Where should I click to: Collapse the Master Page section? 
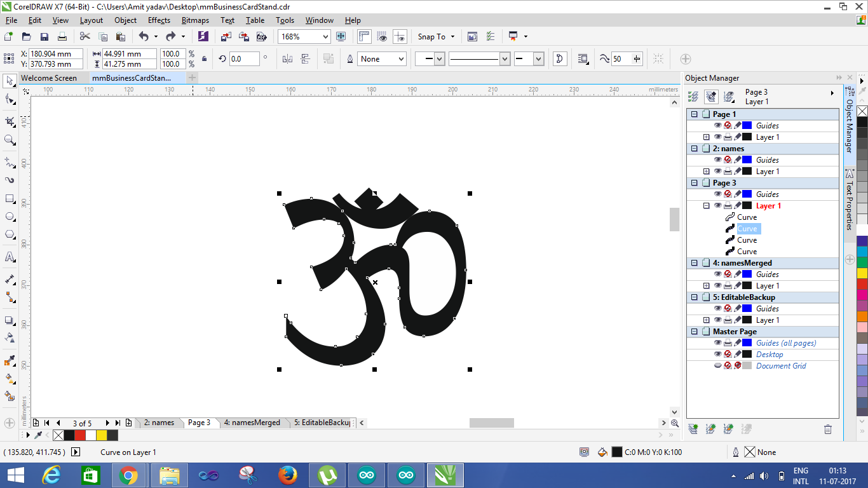point(695,332)
